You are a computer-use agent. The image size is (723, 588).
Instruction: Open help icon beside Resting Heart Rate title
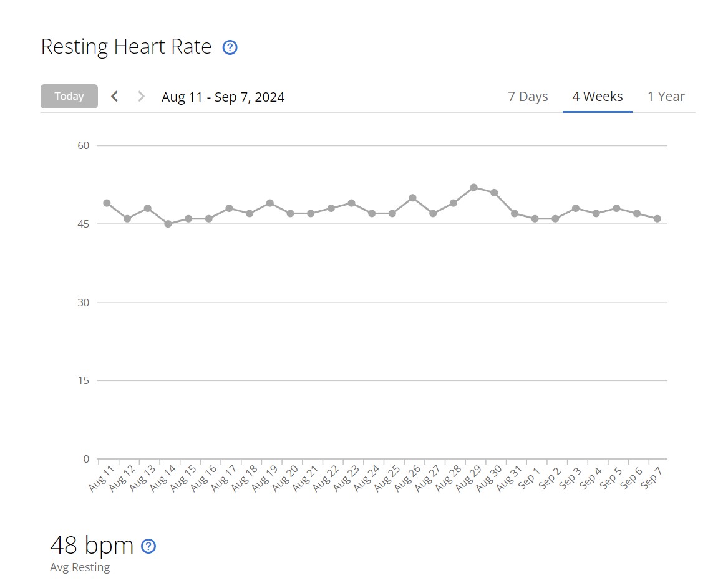[x=230, y=47]
